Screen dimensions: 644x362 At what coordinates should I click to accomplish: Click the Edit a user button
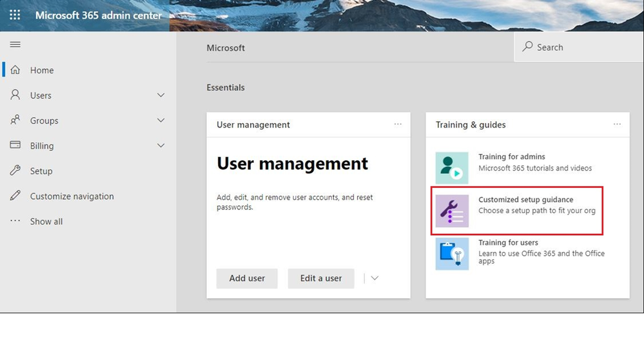[321, 278]
